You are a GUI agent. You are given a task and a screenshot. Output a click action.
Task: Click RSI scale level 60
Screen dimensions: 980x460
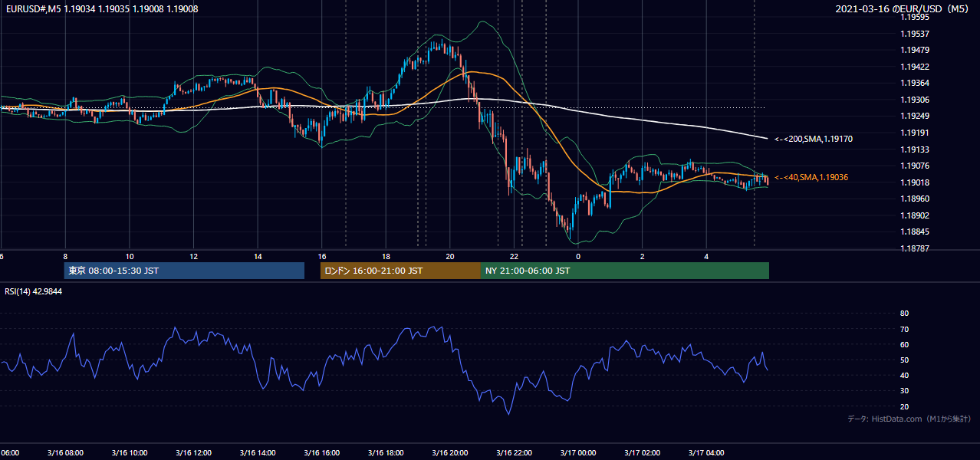[904, 344]
